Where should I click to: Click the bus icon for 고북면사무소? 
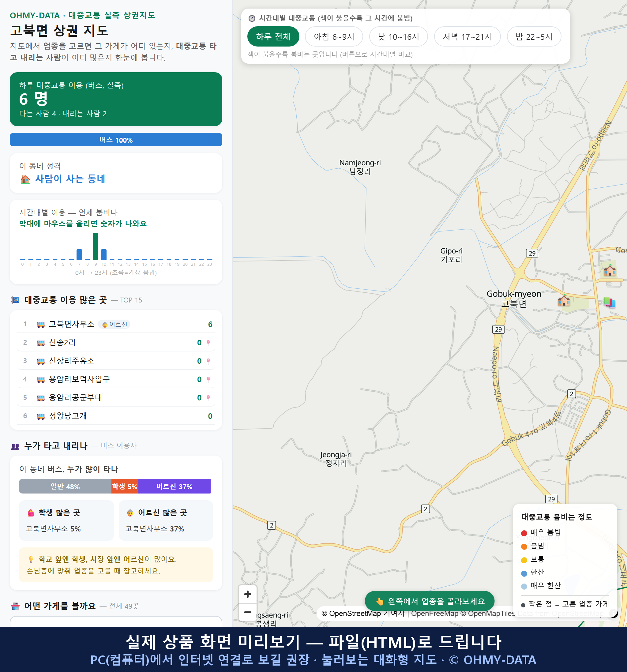coord(40,325)
